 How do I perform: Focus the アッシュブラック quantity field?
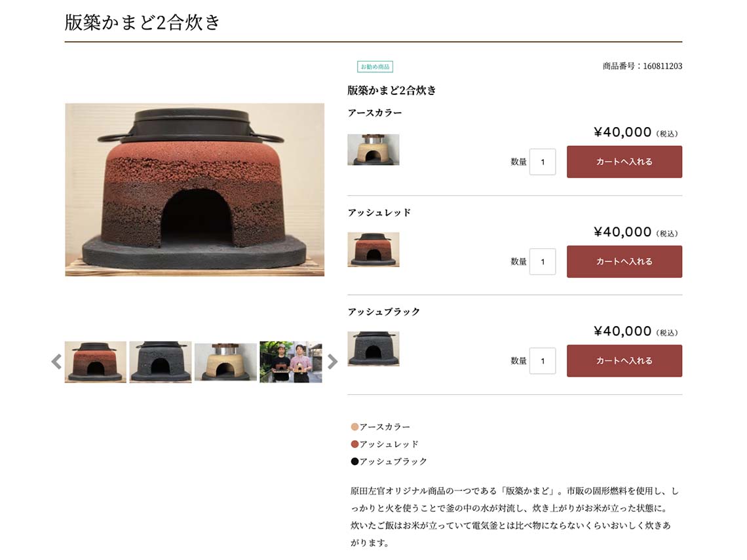click(543, 361)
